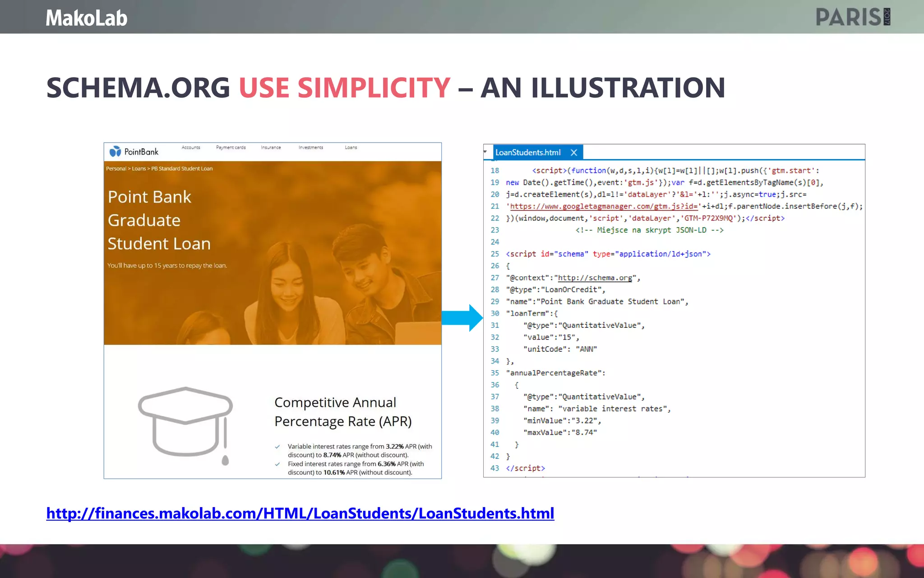
Task: Click checkmark beside variable interest rates
Action: click(277, 447)
